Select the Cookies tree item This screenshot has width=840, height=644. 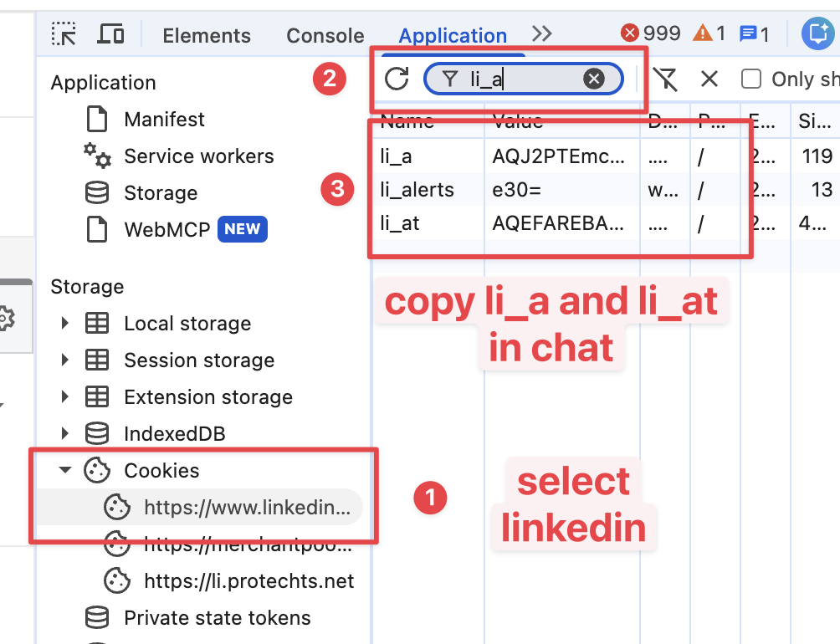coord(161,471)
